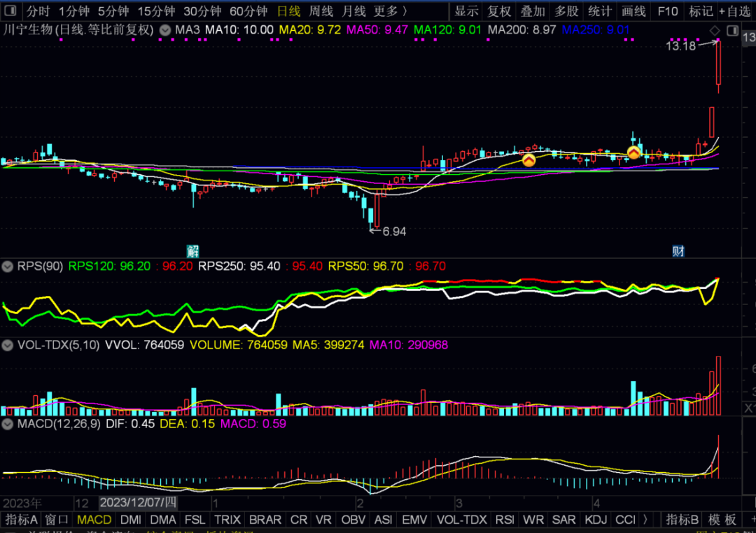Click the MA20: 9.72 label

[x=309, y=30]
